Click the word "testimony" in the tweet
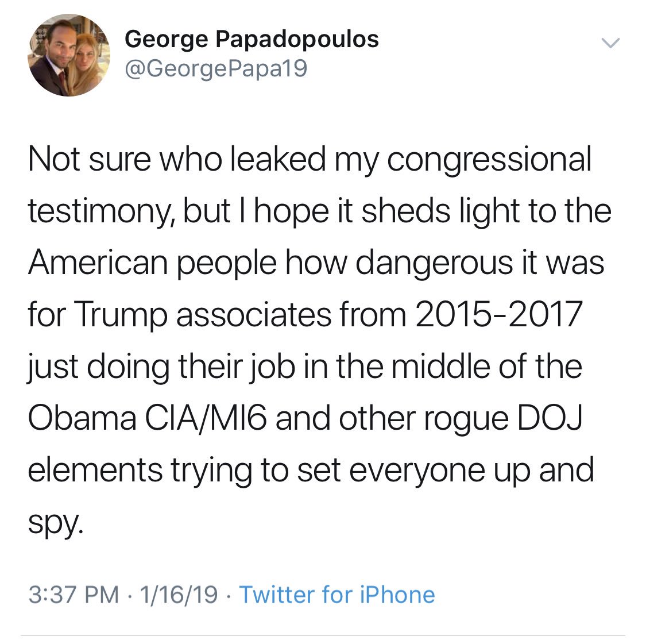646x644 pixels. [x=95, y=211]
